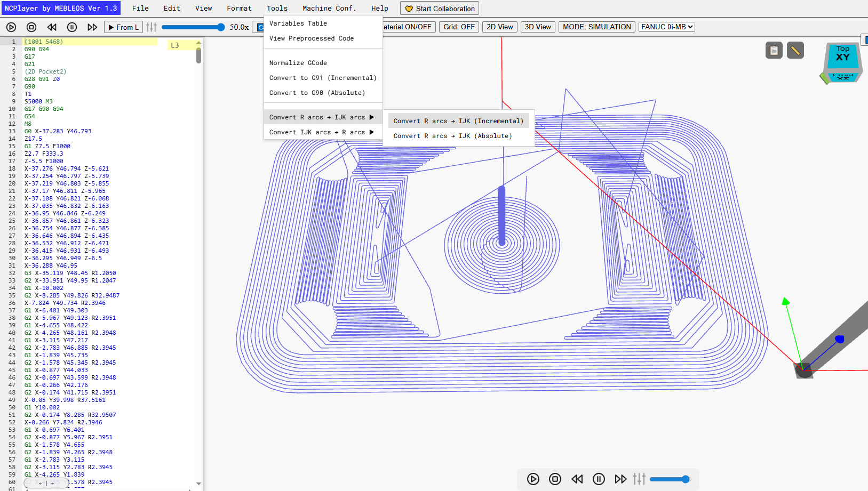868x491 pixels.
Task: Open the Format menu
Action: (239, 8)
